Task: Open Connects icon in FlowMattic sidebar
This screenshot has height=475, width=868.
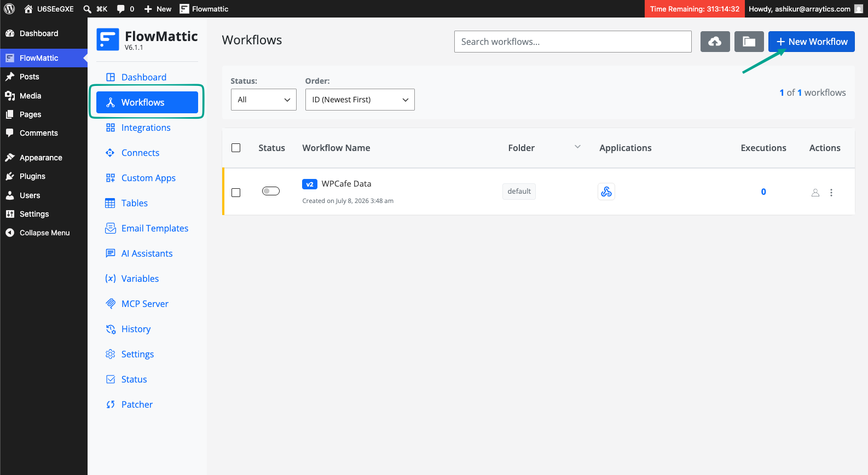Action: (110, 153)
